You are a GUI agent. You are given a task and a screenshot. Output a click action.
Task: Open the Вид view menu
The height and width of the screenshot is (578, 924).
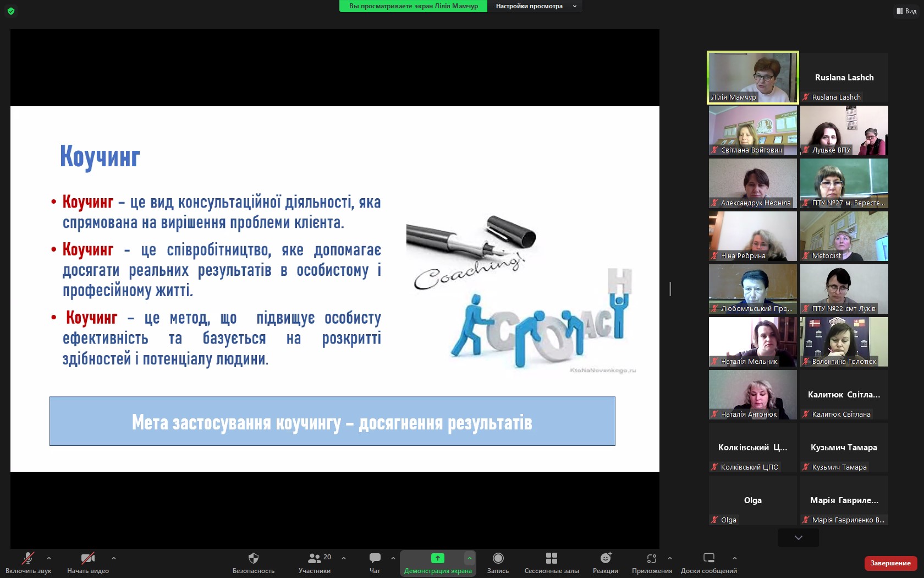click(x=906, y=11)
